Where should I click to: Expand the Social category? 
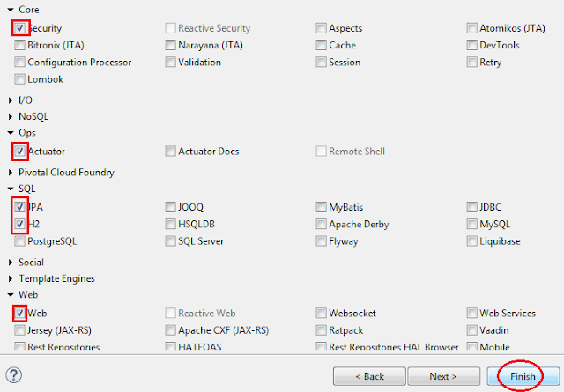point(10,263)
